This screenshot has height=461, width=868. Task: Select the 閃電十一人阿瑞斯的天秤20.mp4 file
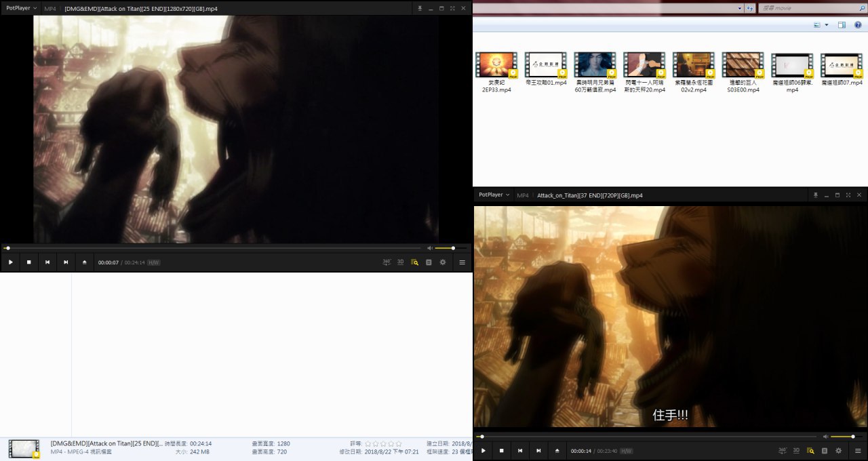[x=645, y=73]
